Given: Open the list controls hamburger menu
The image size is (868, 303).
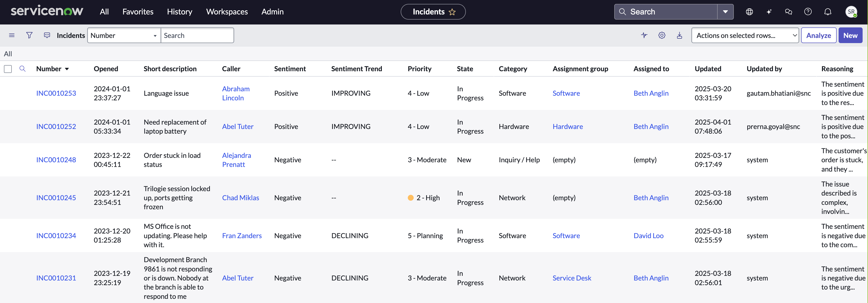Looking at the screenshot, I should click(12, 35).
